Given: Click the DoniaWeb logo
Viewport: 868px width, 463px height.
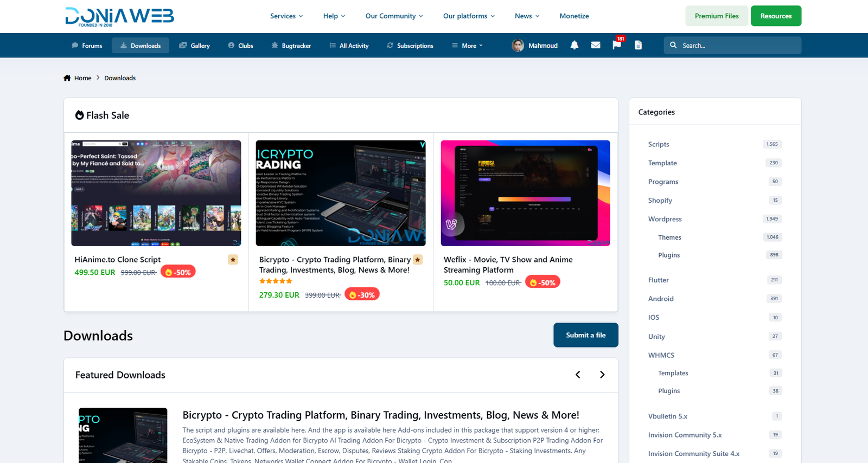Looking at the screenshot, I should [119, 17].
